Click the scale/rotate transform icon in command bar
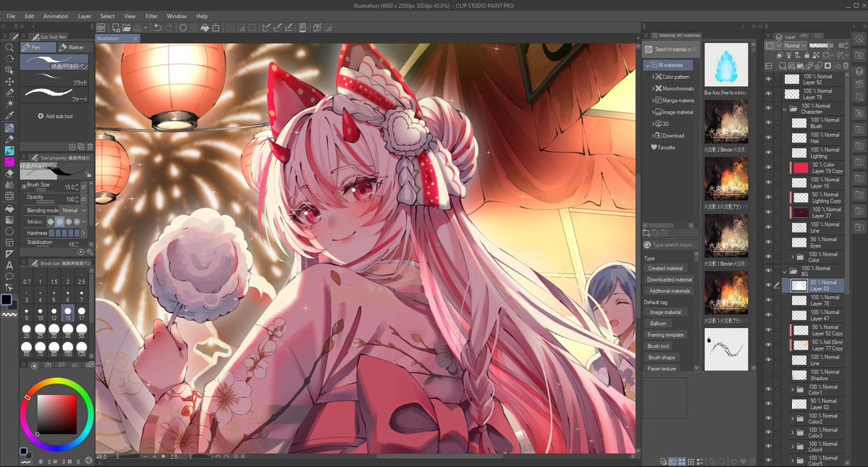Viewport: 868px width, 467px height. pos(216,27)
